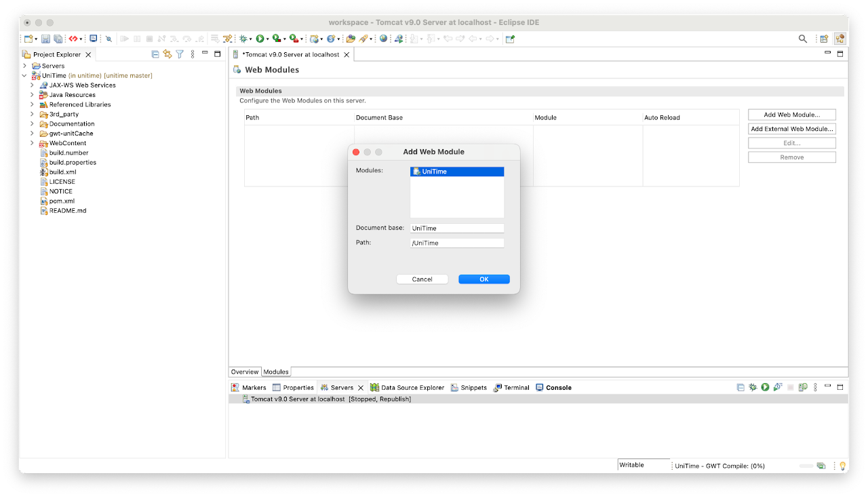The image size is (868, 497).
Task: Expand the gwt-unitCache folder
Action: (x=32, y=134)
